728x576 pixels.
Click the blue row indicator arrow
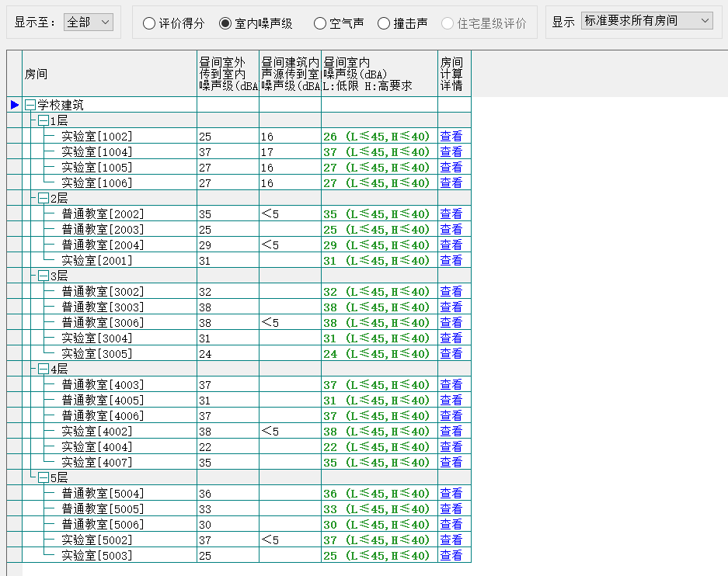coord(15,105)
